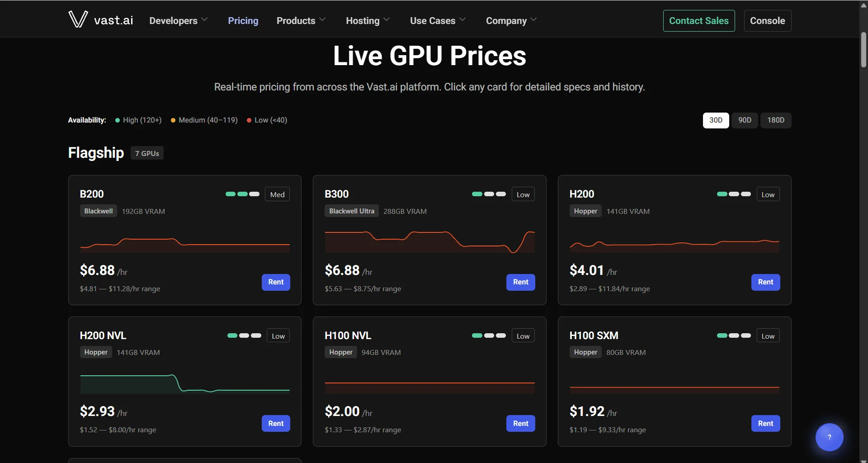Click the Low badge on H100 SXM
Image resolution: width=868 pixels, height=463 pixels.
pyautogui.click(x=768, y=336)
